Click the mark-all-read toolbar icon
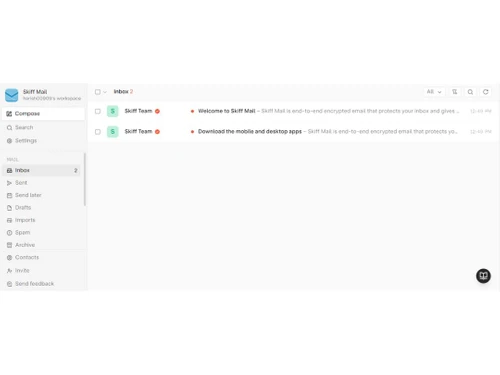Image resolution: width=500 pixels, height=375 pixels. pos(455,92)
